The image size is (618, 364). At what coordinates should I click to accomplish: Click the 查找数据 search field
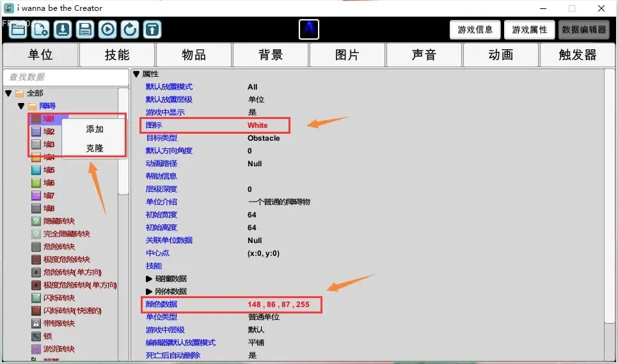click(66, 77)
